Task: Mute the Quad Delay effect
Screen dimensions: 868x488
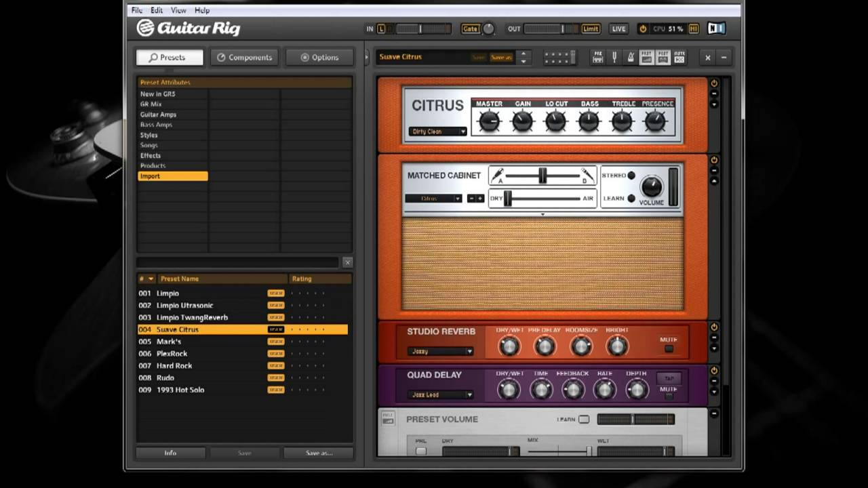Action: click(669, 396)
